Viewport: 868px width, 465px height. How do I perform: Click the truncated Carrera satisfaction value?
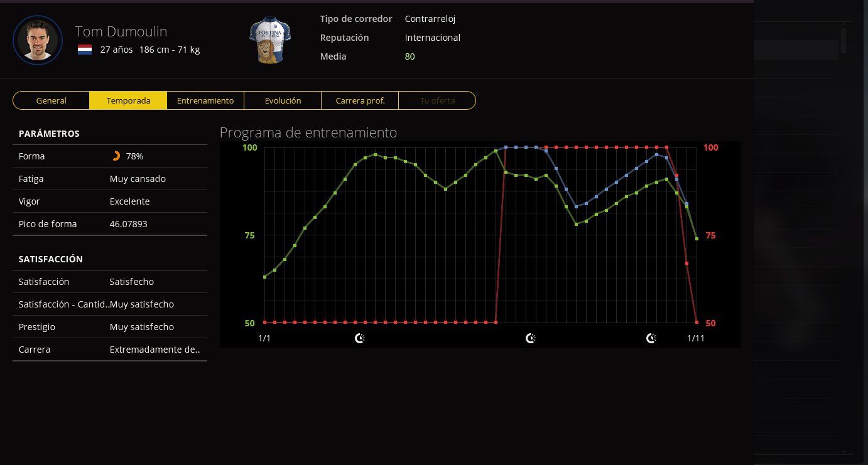click(155, 350)
